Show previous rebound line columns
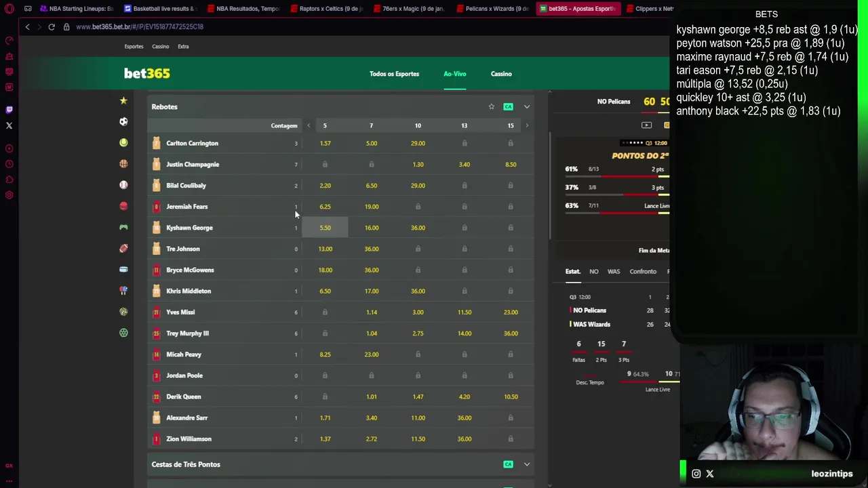 coord(309,125)
